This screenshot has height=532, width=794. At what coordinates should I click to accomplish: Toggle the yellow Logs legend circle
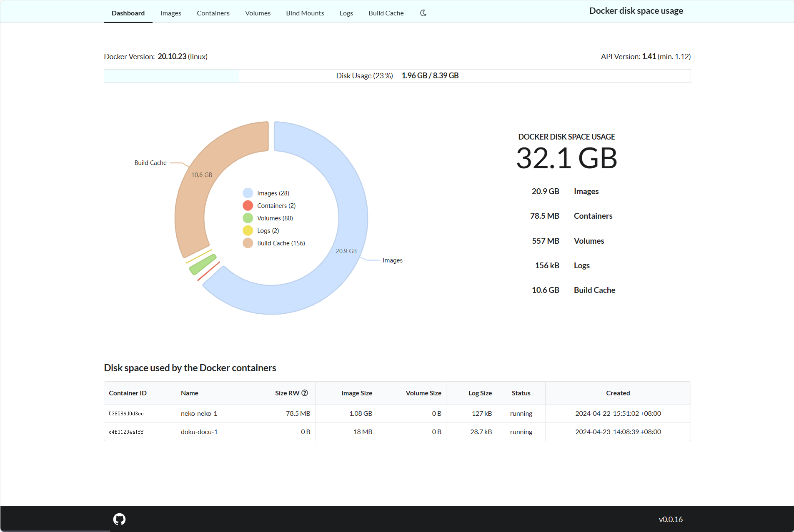coord(248,230)
